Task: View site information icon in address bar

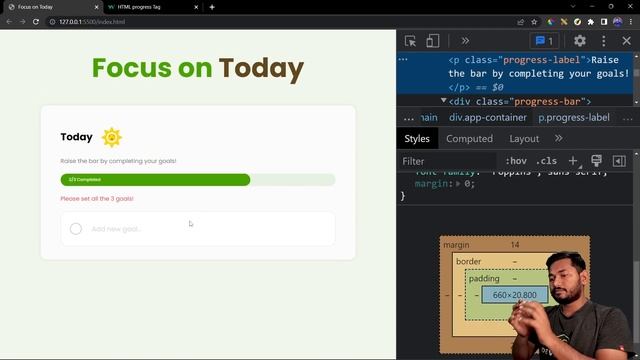Action: pos(52,22)
